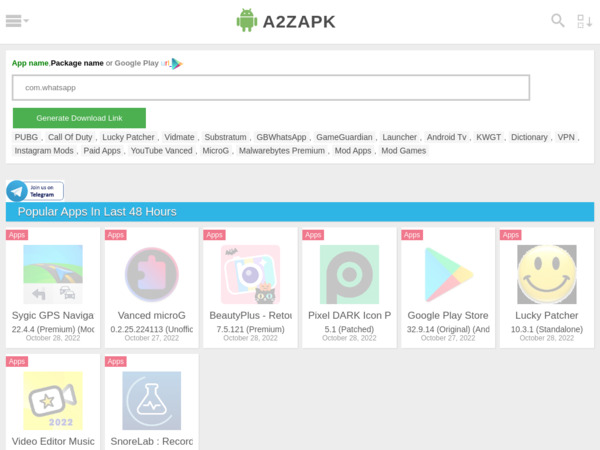Open the search magnifier icon
This screenshot has width=600, height=450.
[558, 20]
